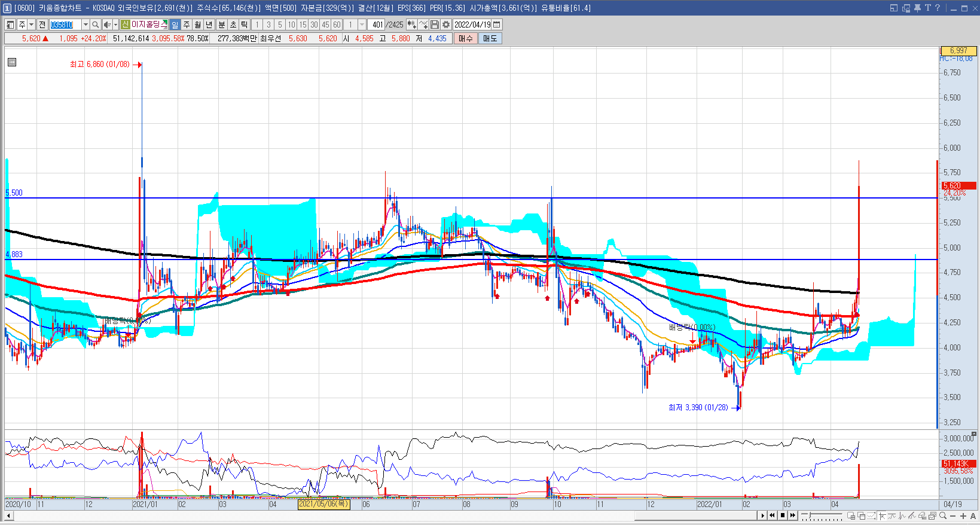Click the magnifier zoom icon at the bottom right
Image resolution: width=980 pixels, height=525 pixels.
pos(943,515)
